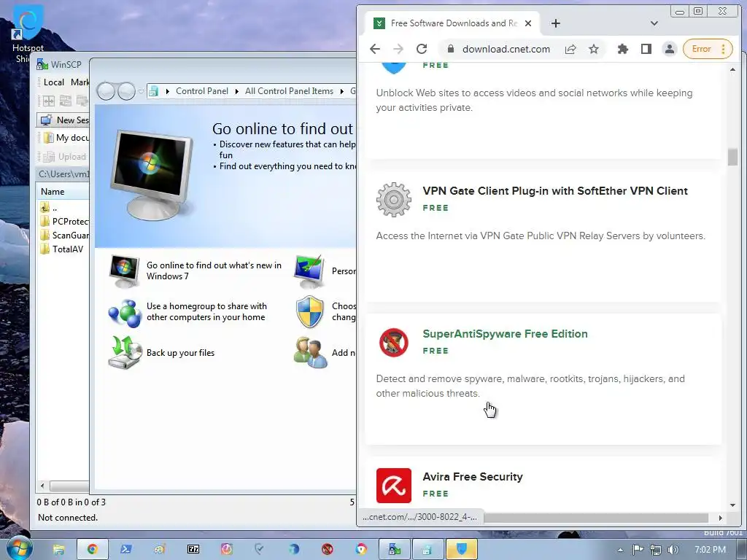This screenshot has width=747, height=560.
Task: Click the homegroup spheres icon
Action: (x=125, y=314)
